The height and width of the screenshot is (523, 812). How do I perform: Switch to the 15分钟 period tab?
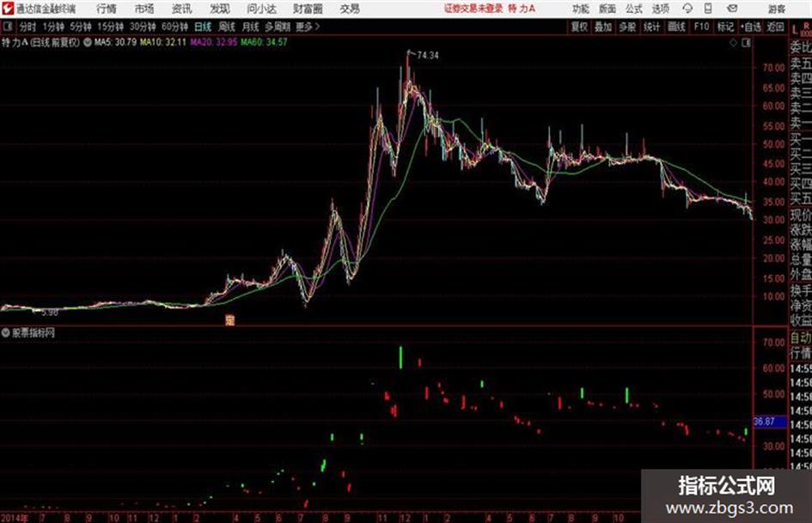[111, 27]
